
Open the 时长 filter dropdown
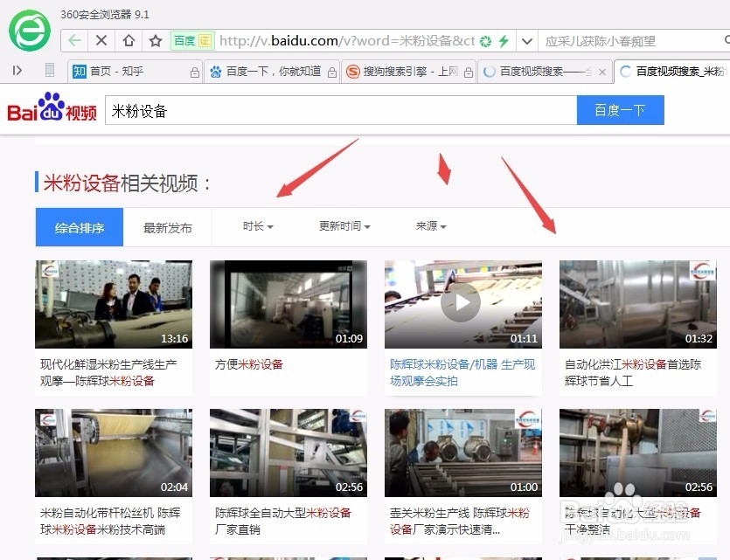point(257,226)
